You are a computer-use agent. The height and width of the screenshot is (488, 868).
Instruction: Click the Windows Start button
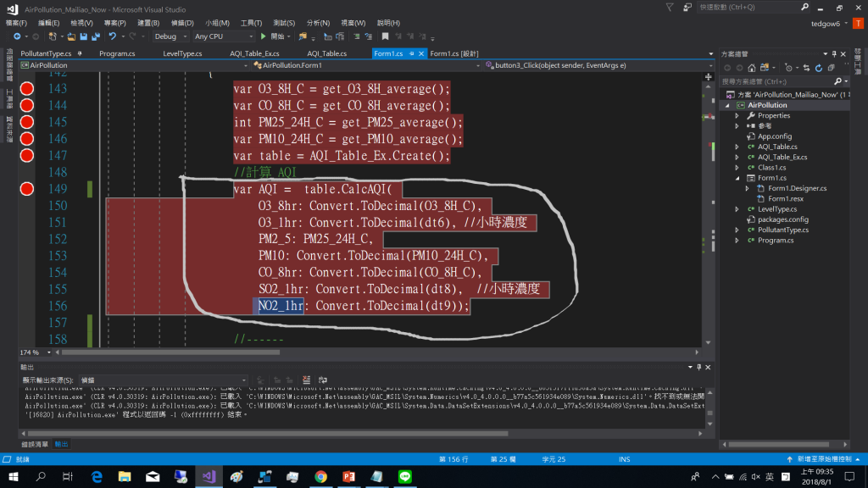(x=14, y=476)
